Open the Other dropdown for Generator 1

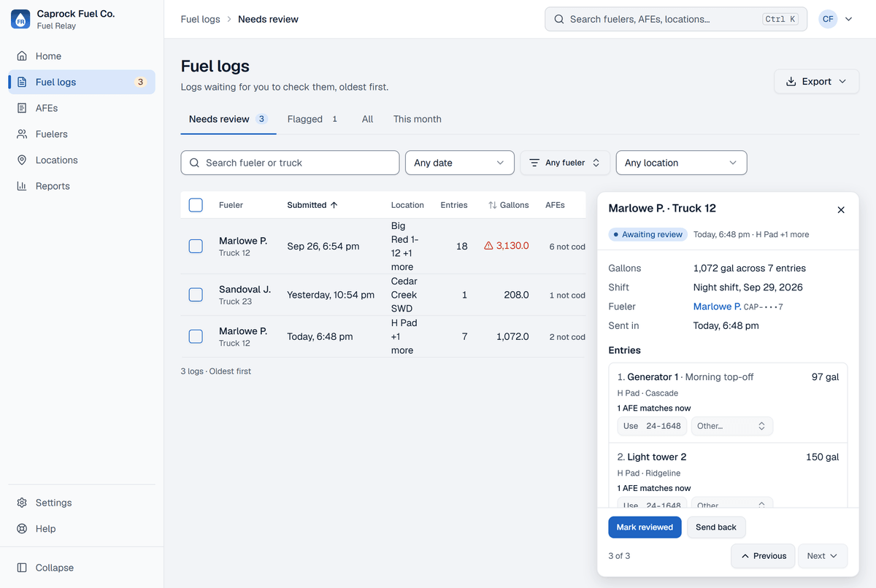tap(731, 426)
